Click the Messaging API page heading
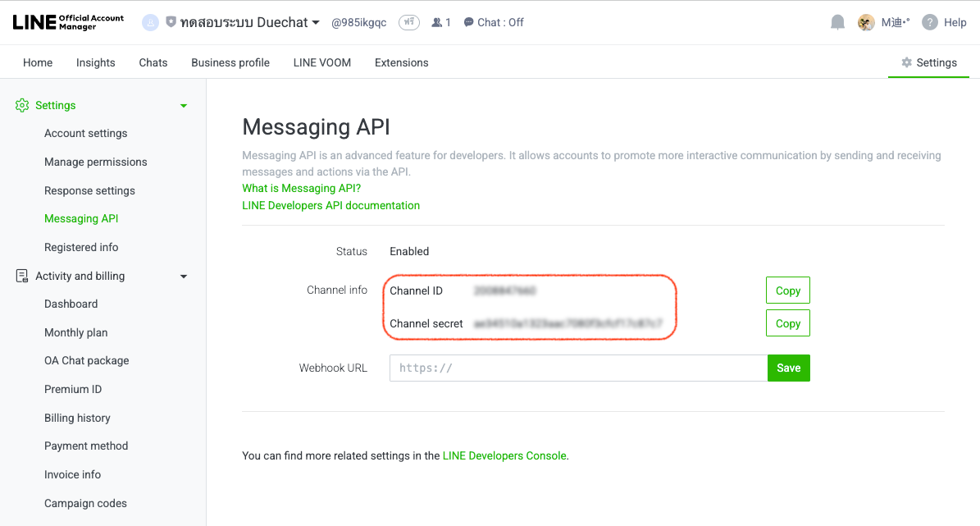 click(x=316, y=127)
